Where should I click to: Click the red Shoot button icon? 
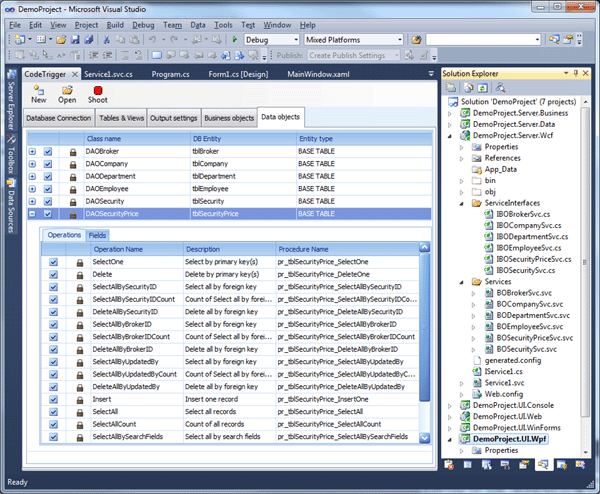98,91
